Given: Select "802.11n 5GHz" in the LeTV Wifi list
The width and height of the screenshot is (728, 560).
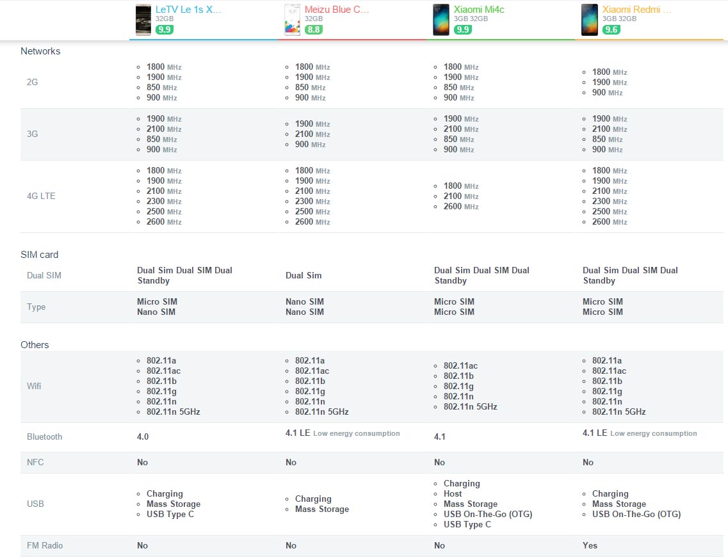Looking at the screenshot, I should pyautogui.click(x=174, y=412).
